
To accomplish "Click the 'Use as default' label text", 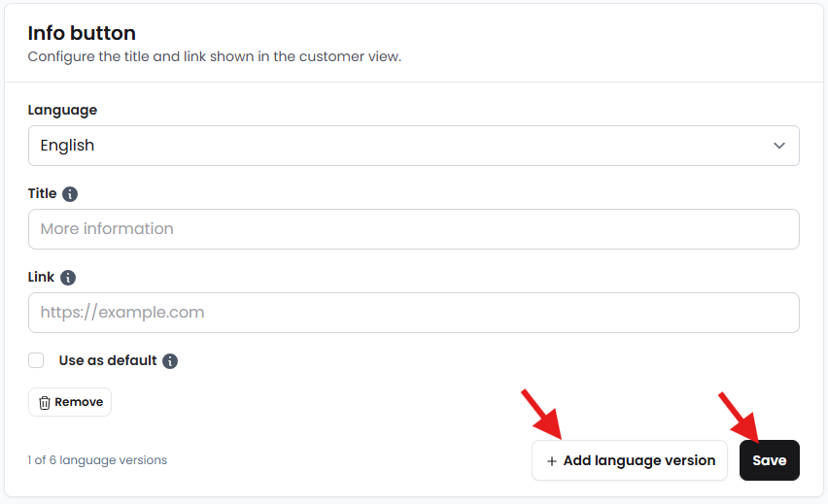I will [x=108, y=360].
